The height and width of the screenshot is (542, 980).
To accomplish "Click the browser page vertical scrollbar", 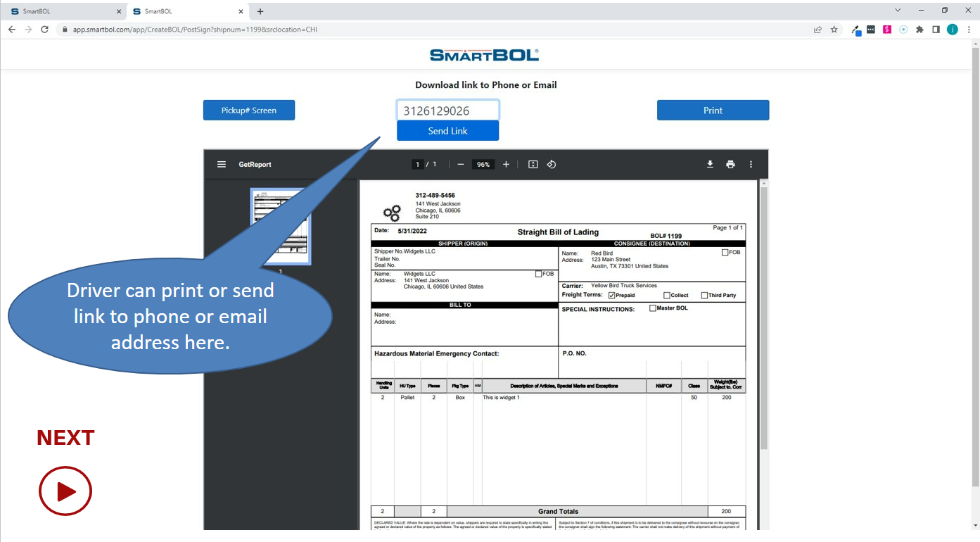I will coord(975,267).
